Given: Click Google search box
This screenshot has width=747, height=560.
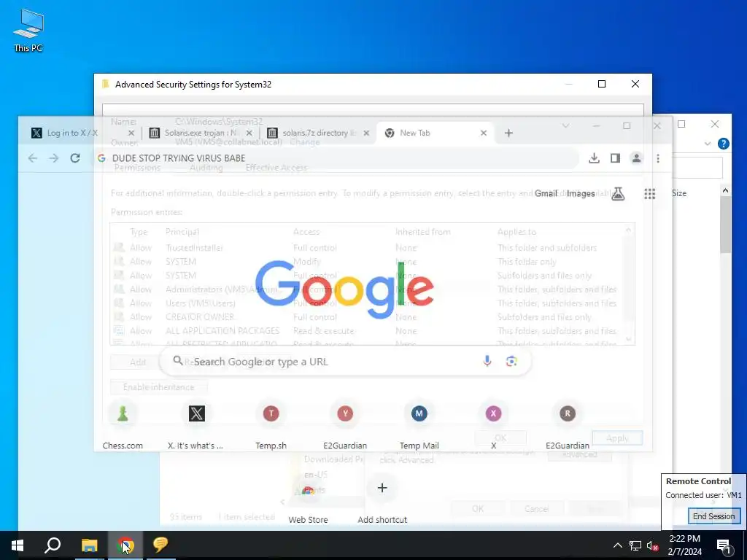Looking at the screenshot, I should (x=345, y=362).
